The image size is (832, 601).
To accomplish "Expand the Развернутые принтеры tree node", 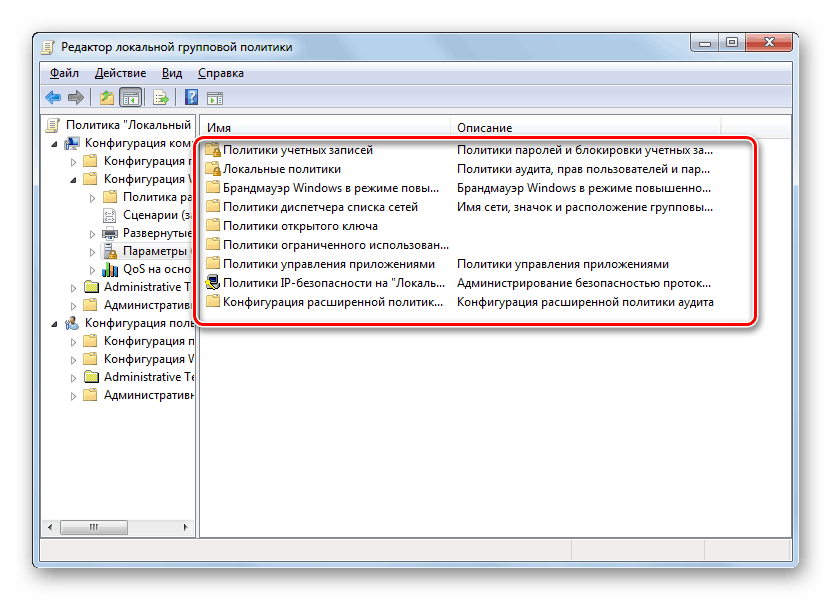I will (92, 234).
